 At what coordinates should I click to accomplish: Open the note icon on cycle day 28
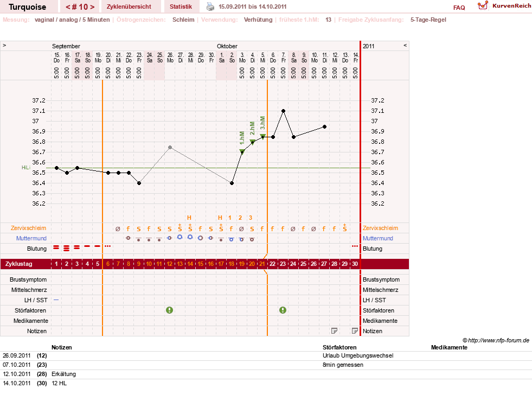coord(334,330)
